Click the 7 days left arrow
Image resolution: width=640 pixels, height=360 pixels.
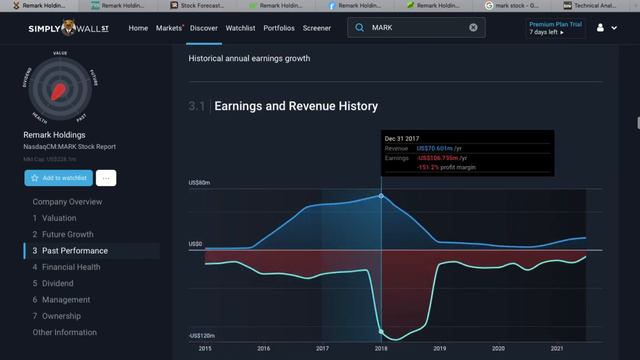[562, 32]
